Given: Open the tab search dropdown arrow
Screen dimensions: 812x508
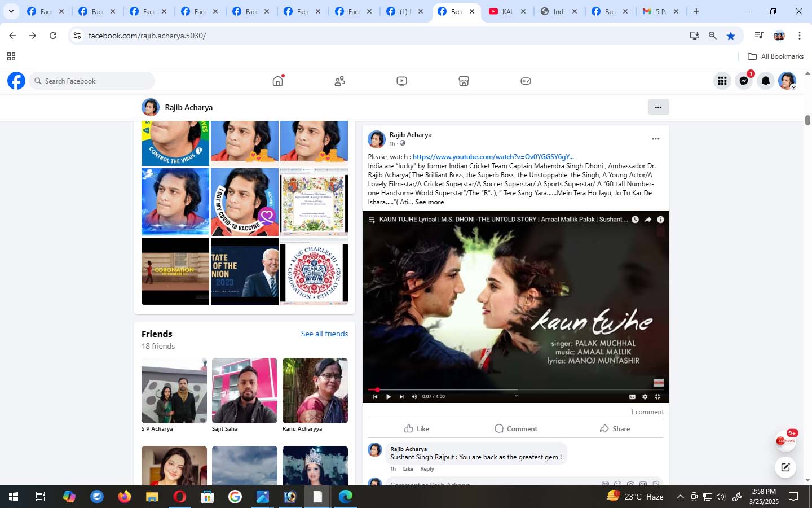Looking at the screenshot, I should point(11,11).
